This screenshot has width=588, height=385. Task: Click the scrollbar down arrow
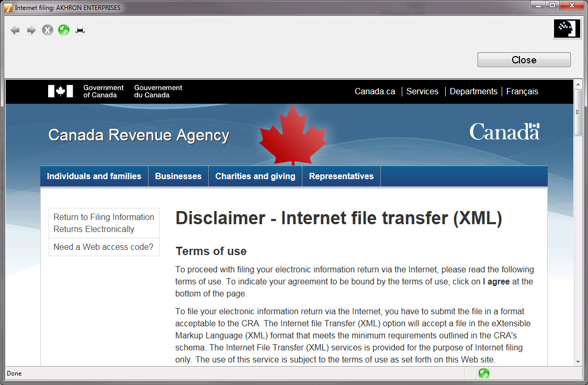point(578,361)
